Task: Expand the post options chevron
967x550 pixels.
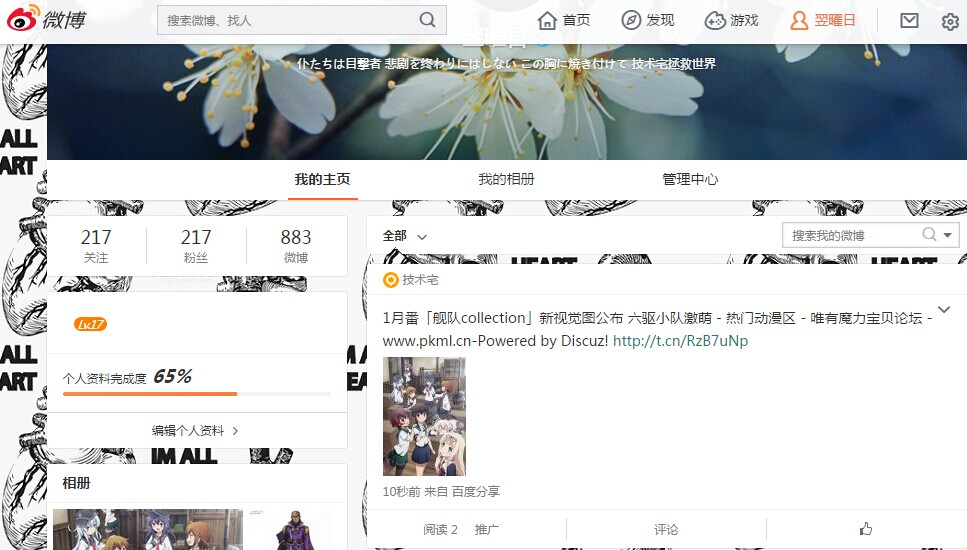Action: pyautogui.click(x=943, y=309)
